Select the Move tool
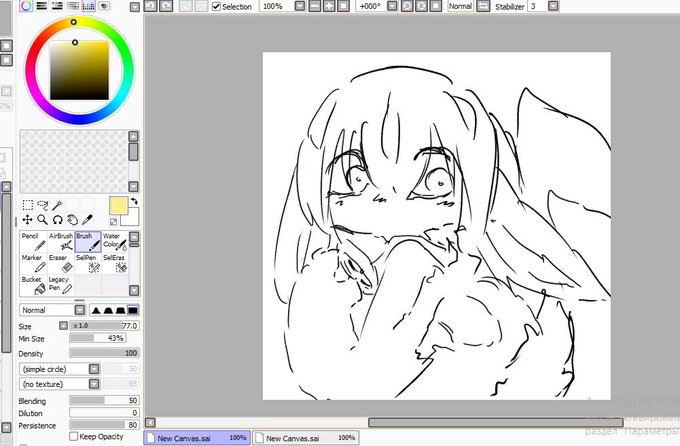680x446 pixels. (x=28, y=220)
